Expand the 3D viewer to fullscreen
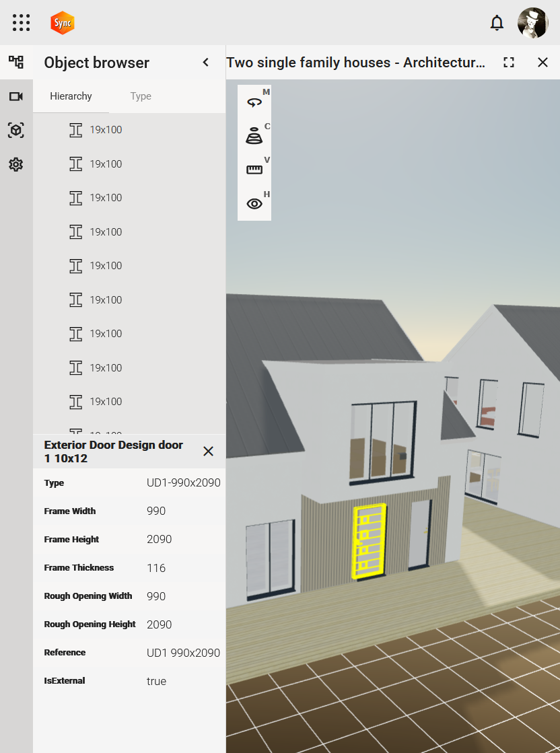Image resolution: width=560 pixels, height=753 pixels. point(509,63)
